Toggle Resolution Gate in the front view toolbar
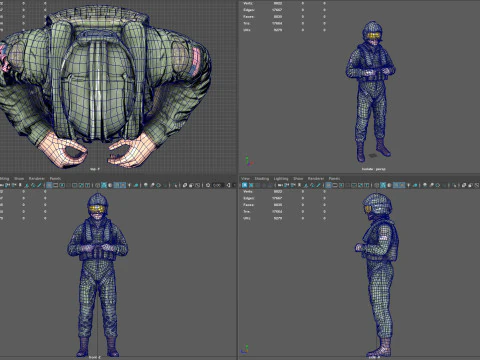This screenshot has height=360, width=480. point(62,185)
